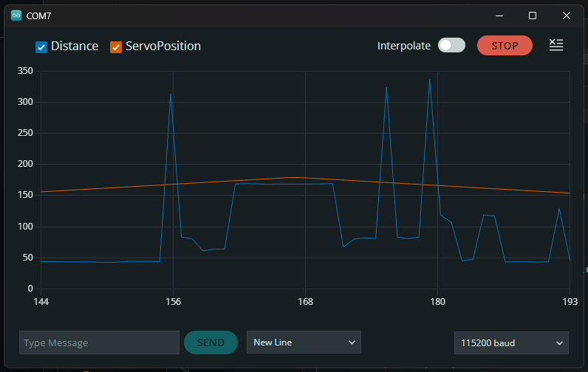The image size is (588, 372).
Task: Click the 250 y-axis label
Action: point(25,133)
